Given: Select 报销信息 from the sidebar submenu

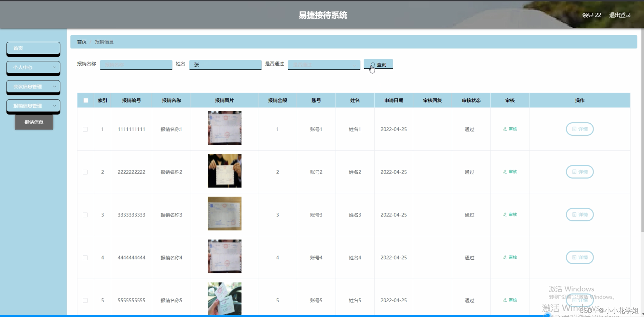Looking at the screenshot, I should coord(34,122).
